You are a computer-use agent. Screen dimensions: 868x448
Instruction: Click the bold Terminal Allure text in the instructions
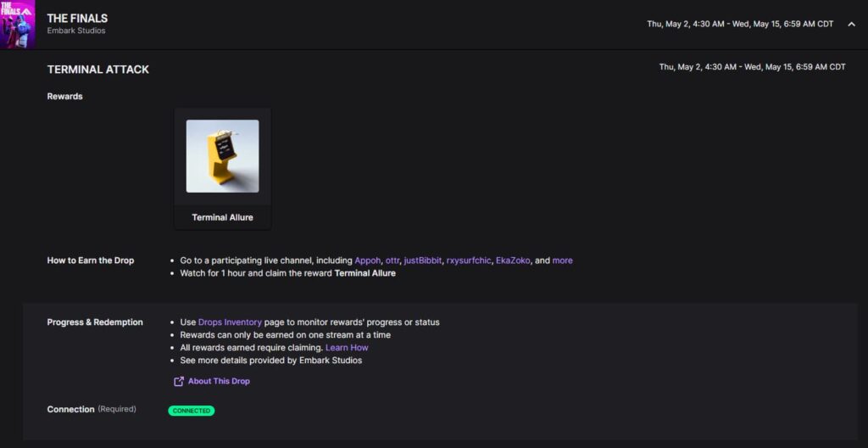[x=364, y=273]
